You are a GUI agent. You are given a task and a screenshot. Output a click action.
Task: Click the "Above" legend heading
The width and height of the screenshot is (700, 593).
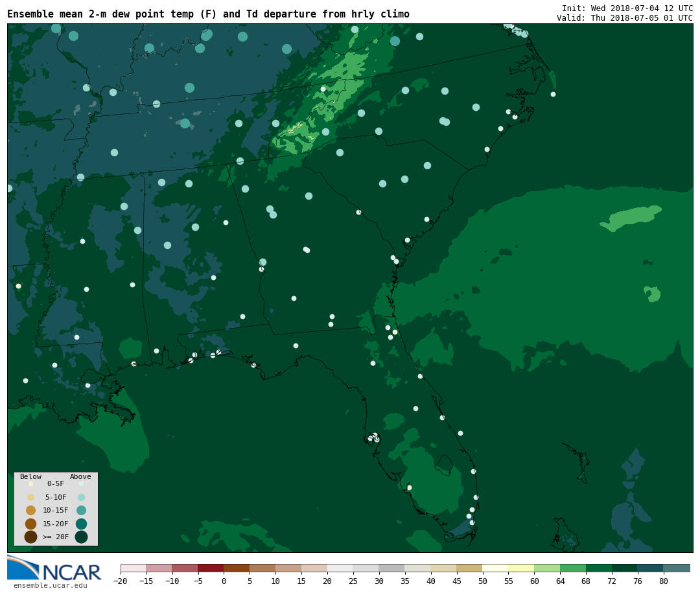pyautogui.click(x=80, y=476)
